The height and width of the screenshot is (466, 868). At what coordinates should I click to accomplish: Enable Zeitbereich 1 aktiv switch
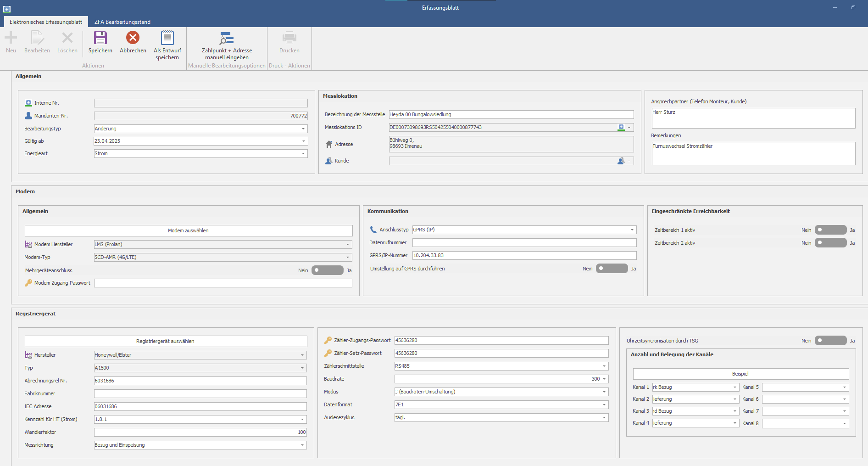(830, 230)
